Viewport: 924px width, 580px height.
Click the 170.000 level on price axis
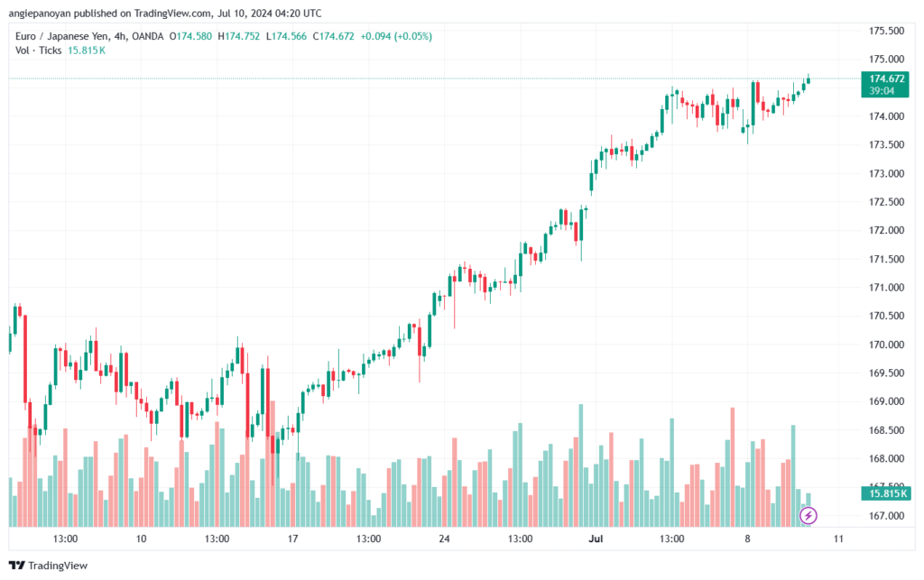point(886,345)
